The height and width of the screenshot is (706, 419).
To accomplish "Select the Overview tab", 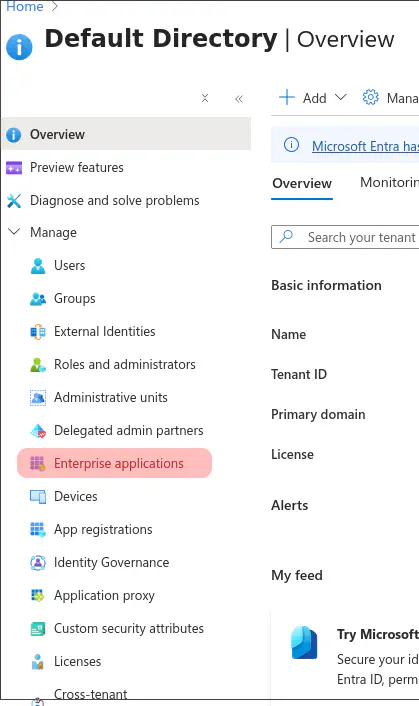I will click(x=302, y=183).
